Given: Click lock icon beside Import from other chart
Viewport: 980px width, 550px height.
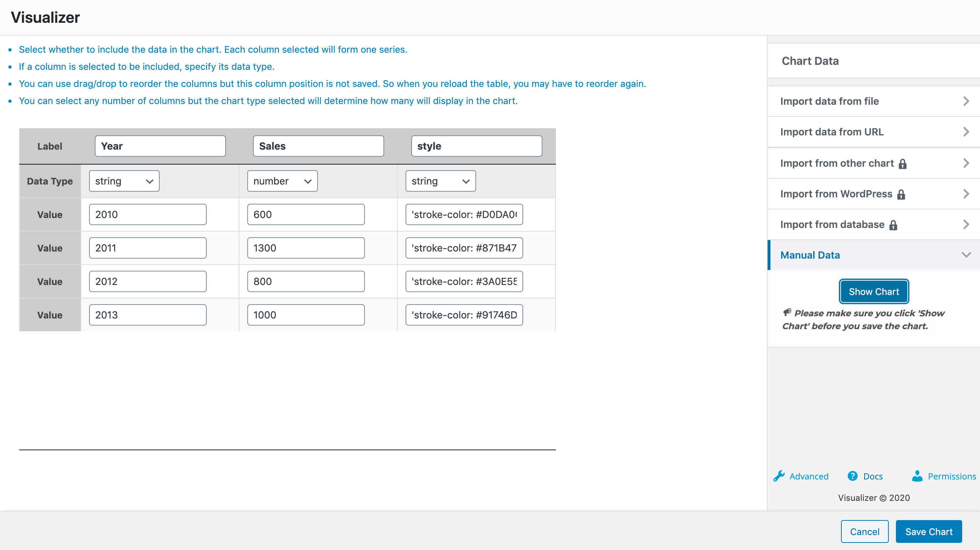Looking at the screenshot, I should 902,164.
